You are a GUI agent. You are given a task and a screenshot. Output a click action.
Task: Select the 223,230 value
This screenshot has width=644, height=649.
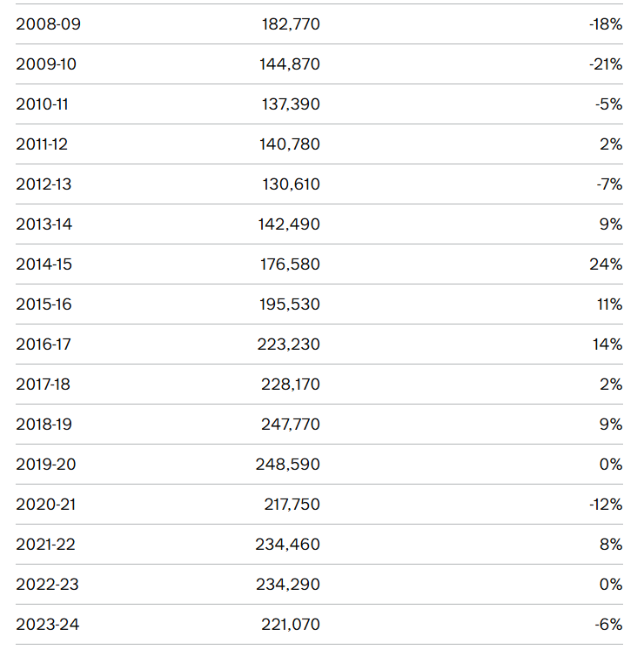pos(289,345)
